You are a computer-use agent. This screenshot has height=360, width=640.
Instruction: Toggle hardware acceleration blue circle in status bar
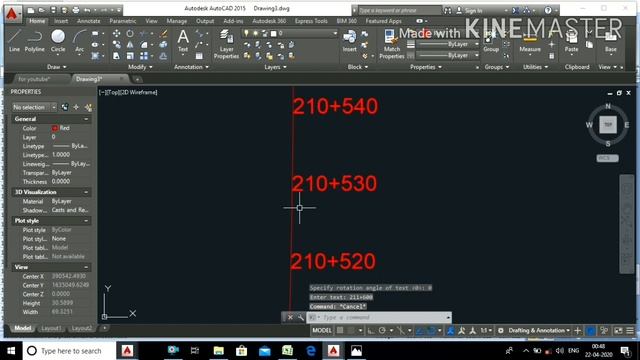pos(590,330)
